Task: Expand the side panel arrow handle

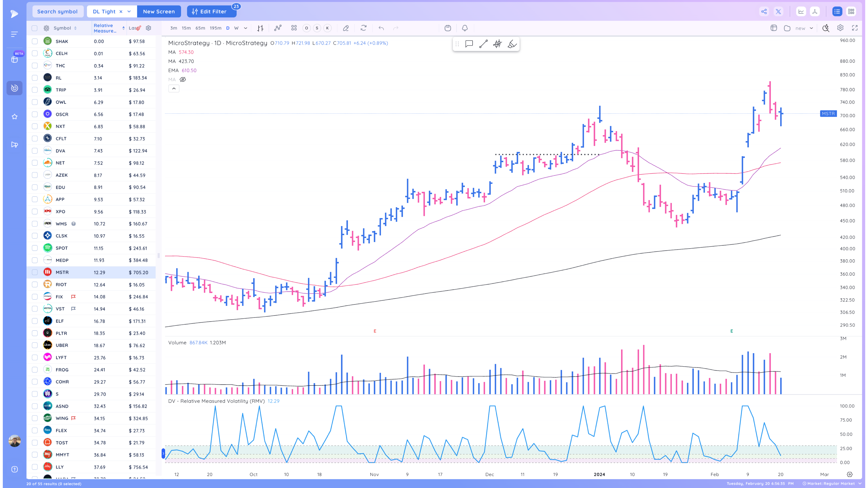Action: [163, 453]
